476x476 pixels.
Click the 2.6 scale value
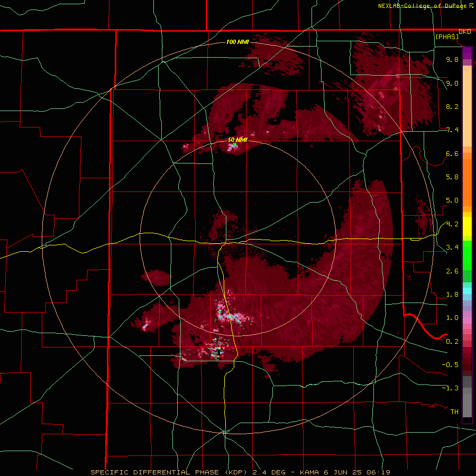click(x=452, y=271)
